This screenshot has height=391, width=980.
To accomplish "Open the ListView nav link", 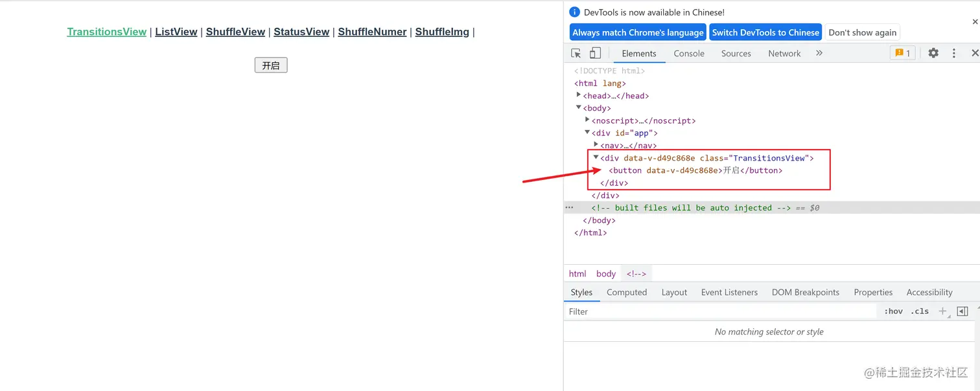I will (176, 32).
